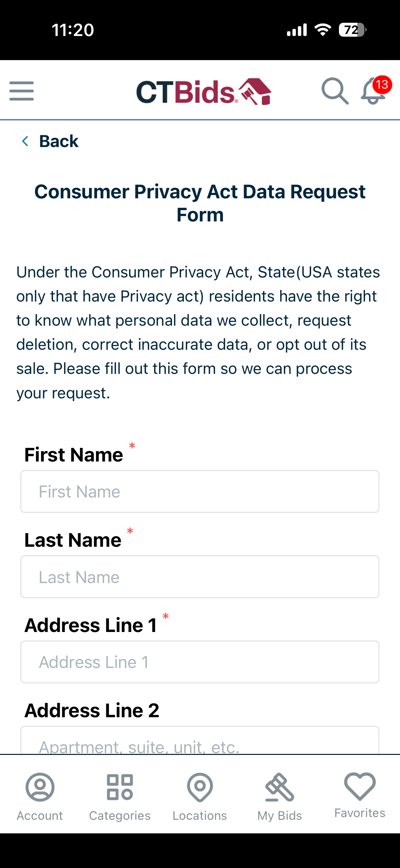Click the Address Line 1 field
This screenshot has width=400, height=868.
(200, 662)
